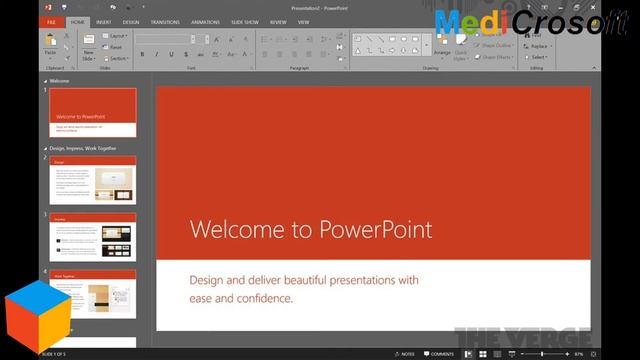Click the font name box

click(162, 40)
